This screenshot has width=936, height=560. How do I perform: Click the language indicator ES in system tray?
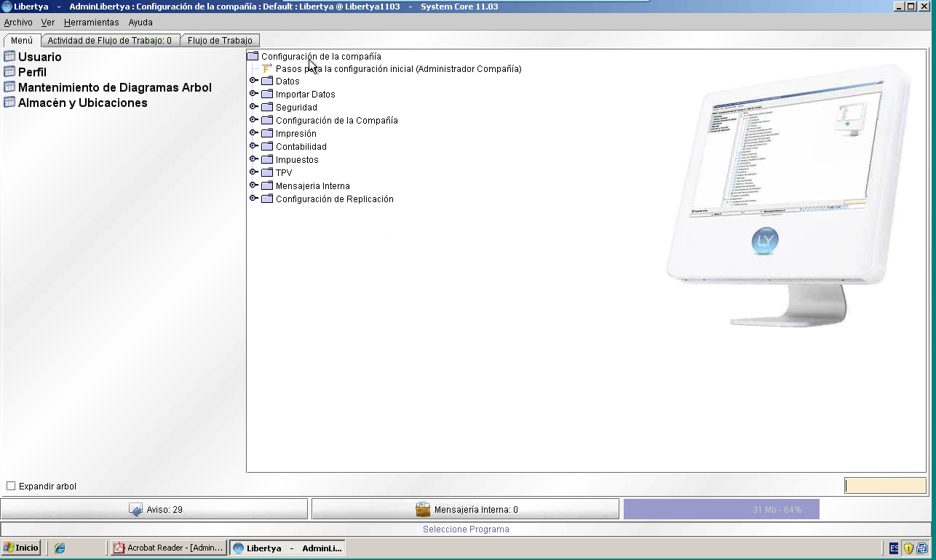[x=895, y=548]
